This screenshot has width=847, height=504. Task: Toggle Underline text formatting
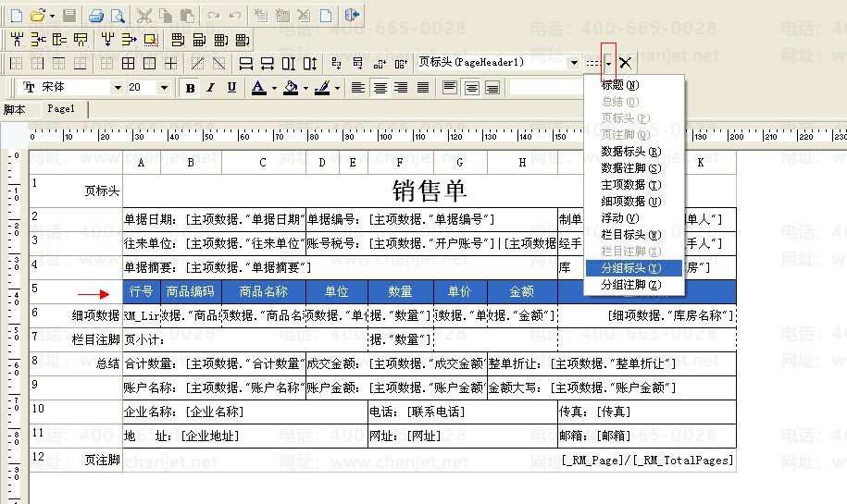[x=231, y=88]
